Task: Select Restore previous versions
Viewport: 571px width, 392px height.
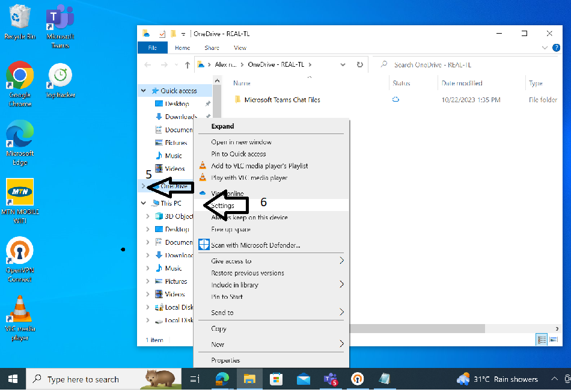Action: (271, 273)
